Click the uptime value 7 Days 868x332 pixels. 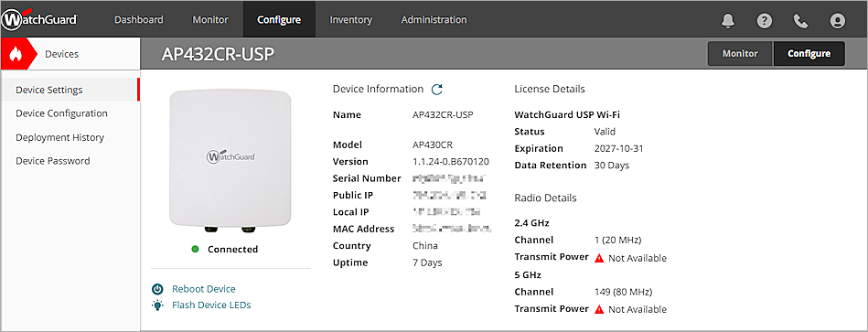point(427,262)
